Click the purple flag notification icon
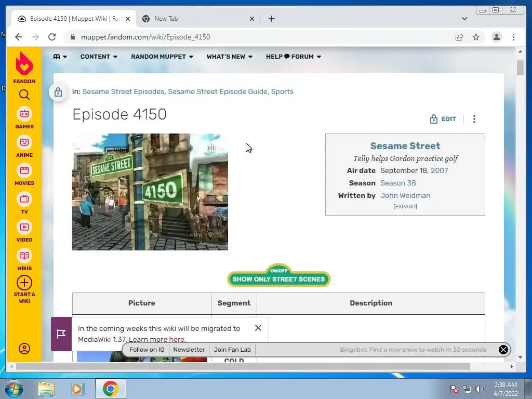This screenshot has width=532, height=399. (x=61, y=334)
